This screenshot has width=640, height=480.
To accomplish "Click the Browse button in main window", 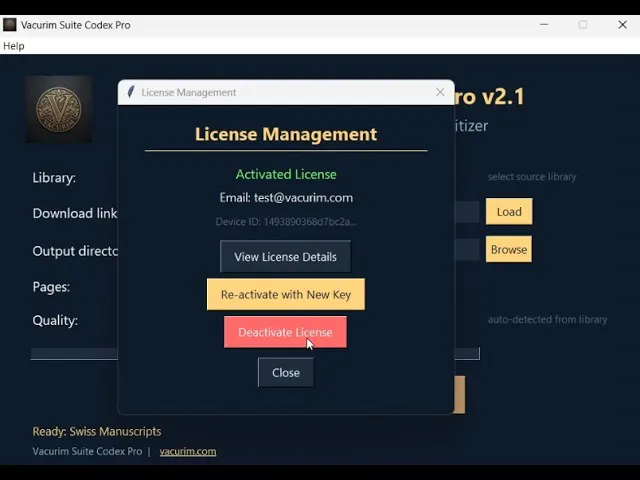I will click(x=509, y=249).
